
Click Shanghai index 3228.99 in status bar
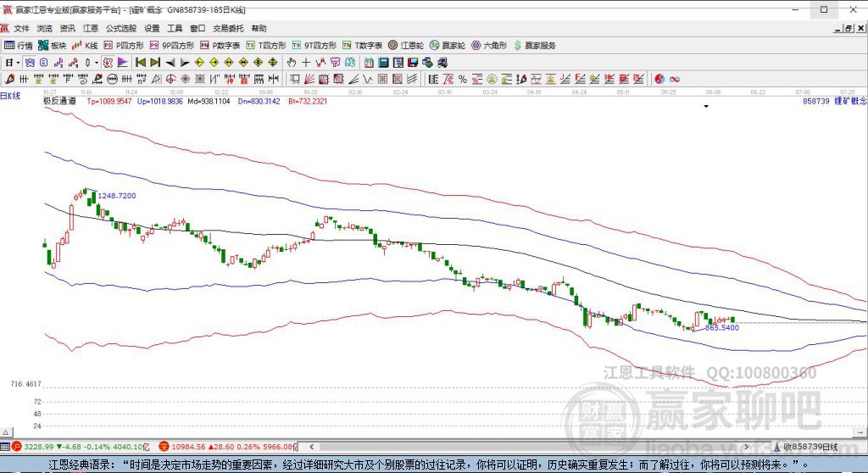38,447
